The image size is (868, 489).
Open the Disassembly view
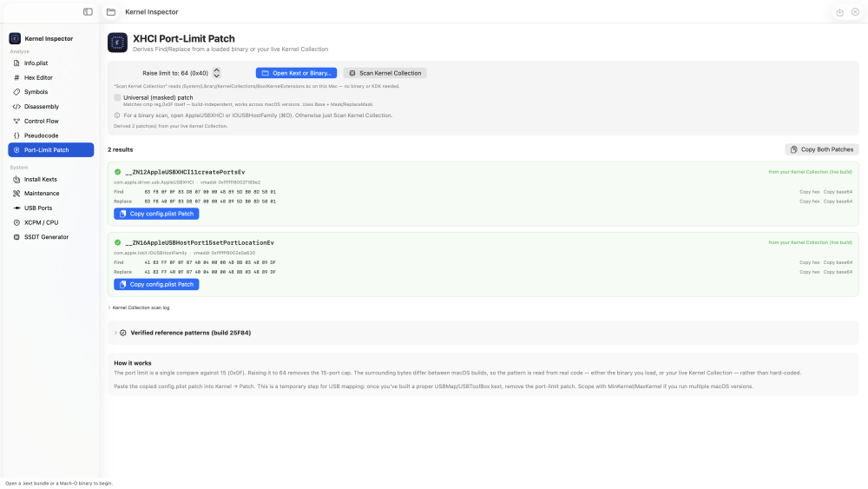coord(51,106)
